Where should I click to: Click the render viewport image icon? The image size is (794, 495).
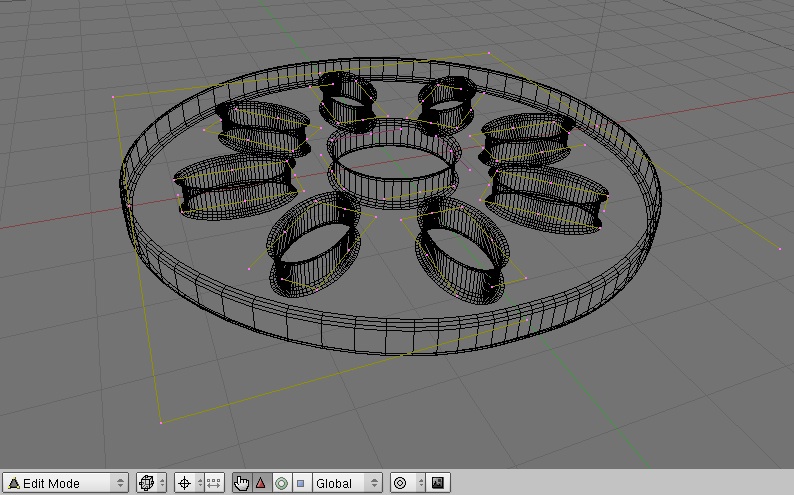pyautogui.click(x=438, y=483)
